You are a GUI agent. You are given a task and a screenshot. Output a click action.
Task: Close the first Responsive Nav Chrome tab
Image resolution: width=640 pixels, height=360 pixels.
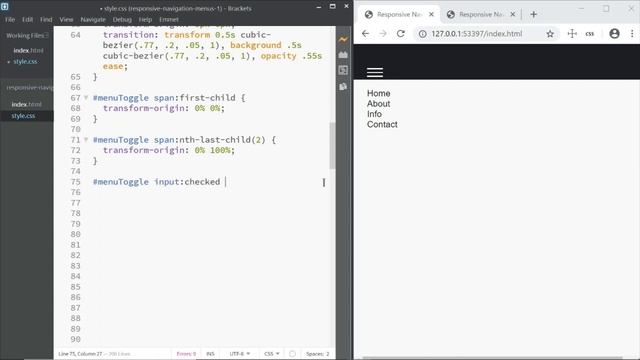coord(431,14)
